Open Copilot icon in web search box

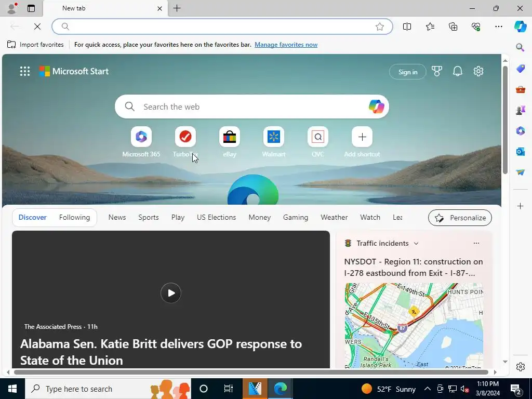(376, 107)
